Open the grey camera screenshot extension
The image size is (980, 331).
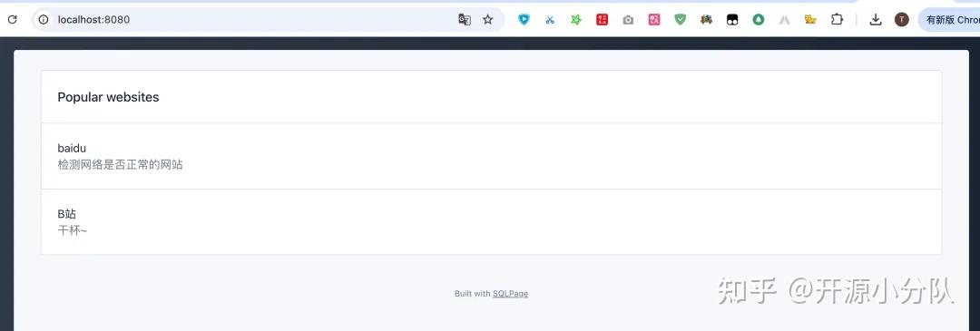click(x=628, y=20)
